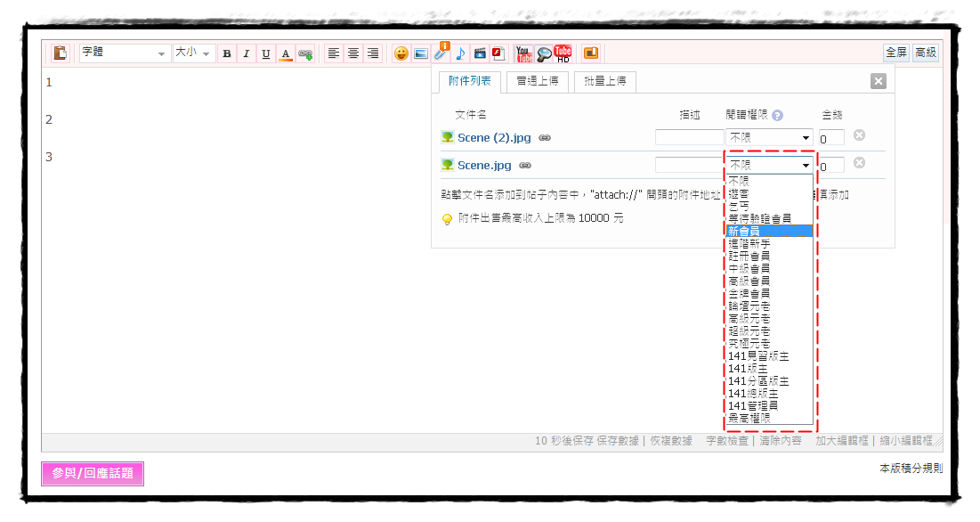This screenshot has height=522, width=980.
Task: Insert a smiley emoticon
Action: coord(401,53)
